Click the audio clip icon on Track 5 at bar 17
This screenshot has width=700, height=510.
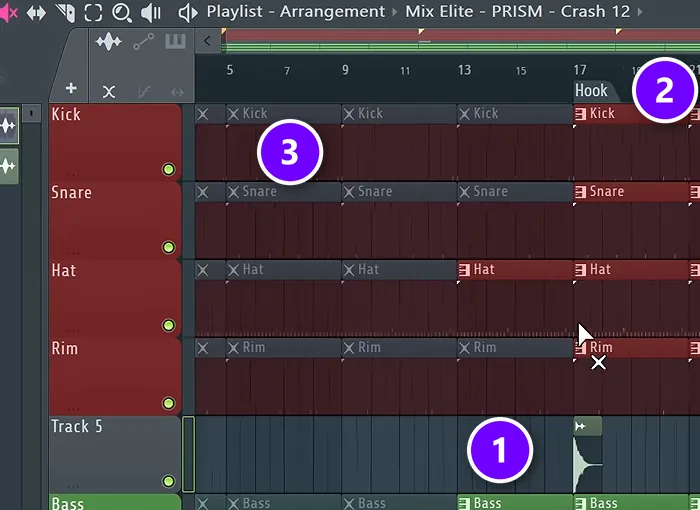coord(580,426)
